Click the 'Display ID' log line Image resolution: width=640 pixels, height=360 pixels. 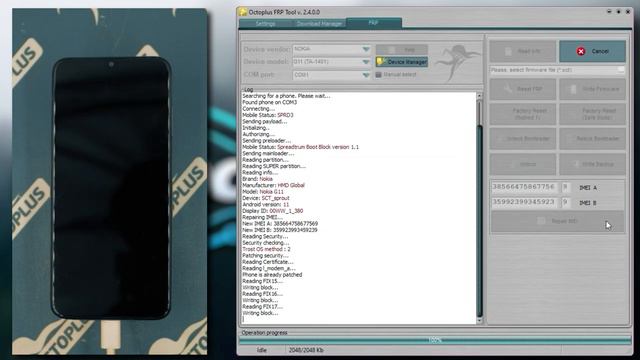pyautogui.click(x=273, y=211)
